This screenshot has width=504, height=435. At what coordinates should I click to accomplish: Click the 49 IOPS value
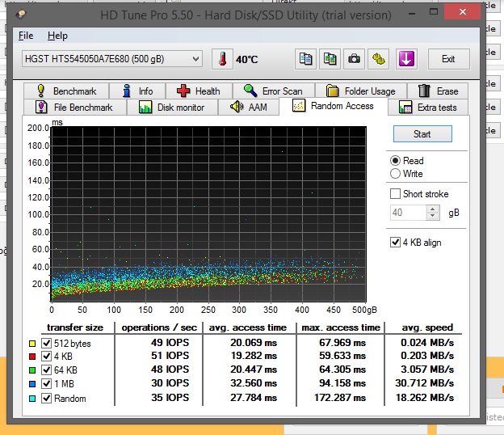pyautogui.click(x=170, y=343)
